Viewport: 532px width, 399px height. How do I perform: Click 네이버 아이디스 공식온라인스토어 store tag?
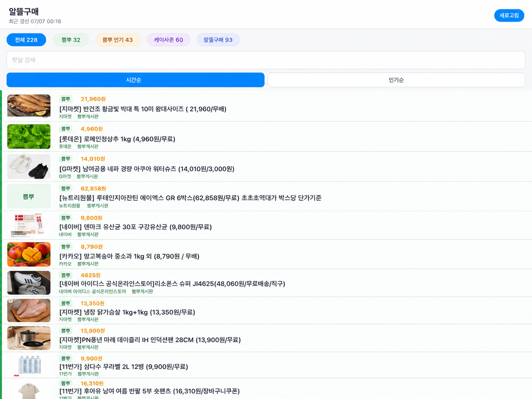pos(93,291)
